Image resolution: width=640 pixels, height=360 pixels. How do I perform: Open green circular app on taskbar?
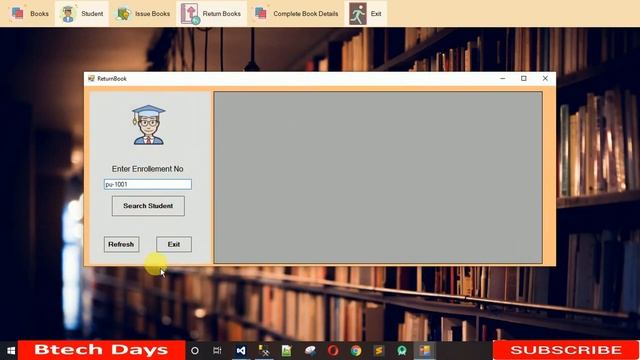pos(402,351)
